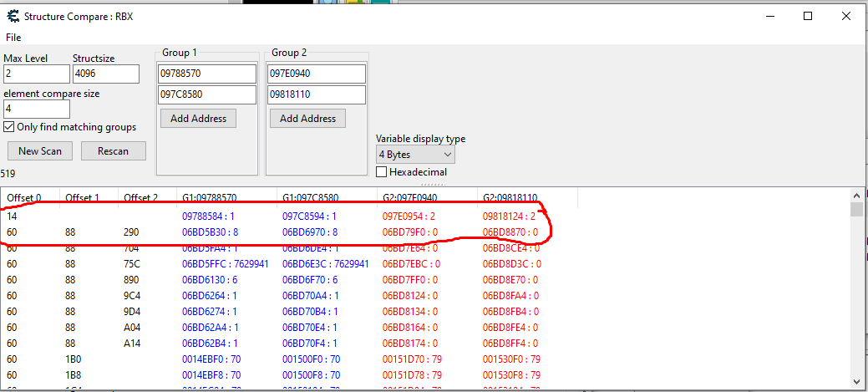Click value 06BD7EBC : 0
Image resolution: width=868 pixels, height=392 pixels.
point(411,264)
